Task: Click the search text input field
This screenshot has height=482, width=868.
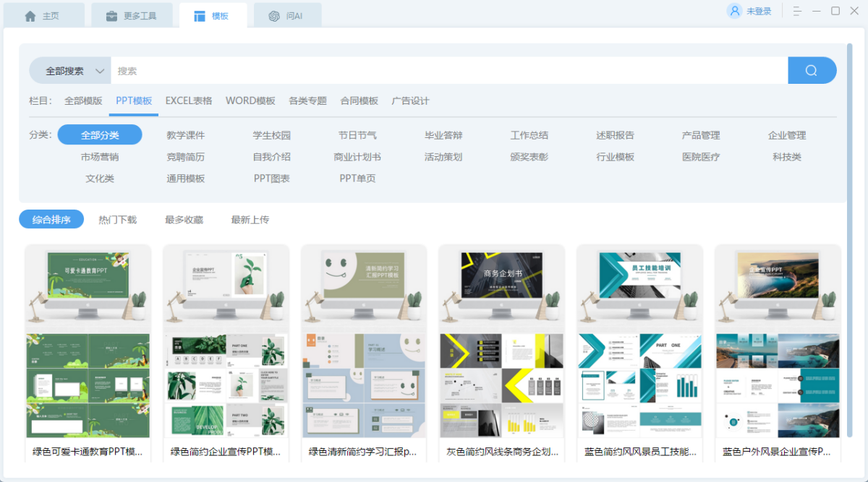Action: 449,71
